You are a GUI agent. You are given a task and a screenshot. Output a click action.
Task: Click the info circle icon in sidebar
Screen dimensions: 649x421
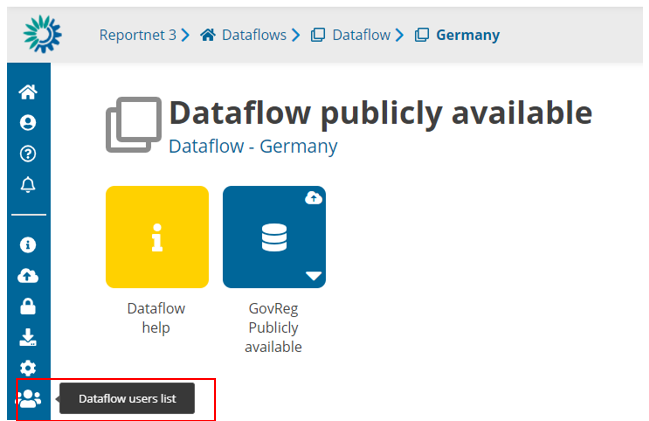28,244
